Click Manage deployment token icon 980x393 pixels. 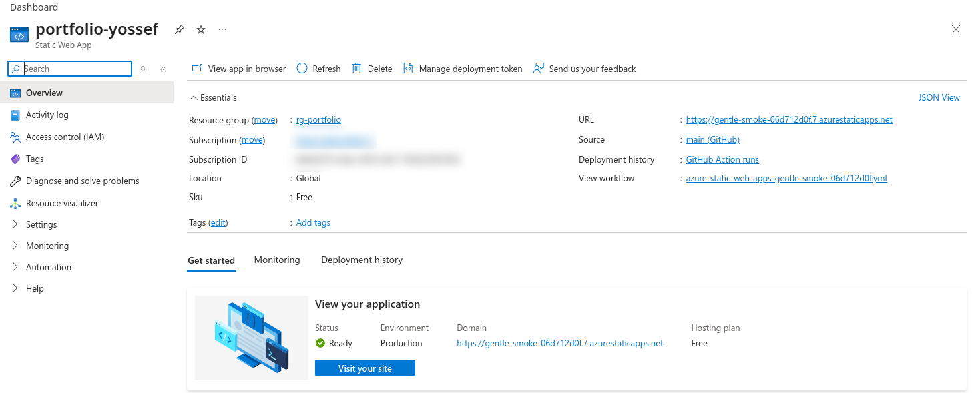click(x=408, y=68)
